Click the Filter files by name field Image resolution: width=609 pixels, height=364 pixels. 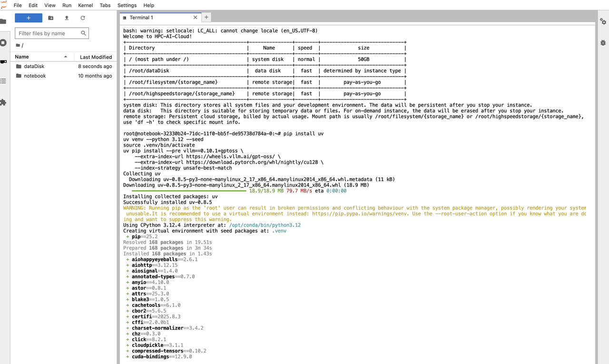pyautogui.click(x=52, y=33)
